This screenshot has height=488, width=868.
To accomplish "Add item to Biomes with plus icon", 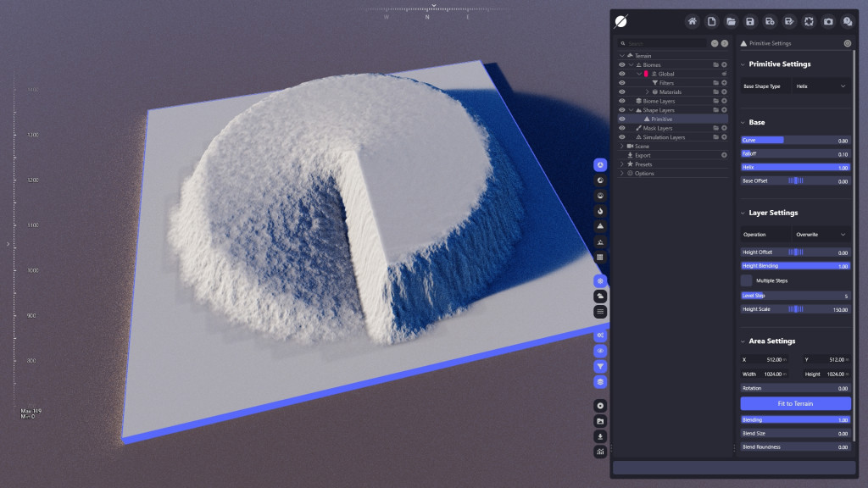I will pyautogui.click(x=724, y=64).
